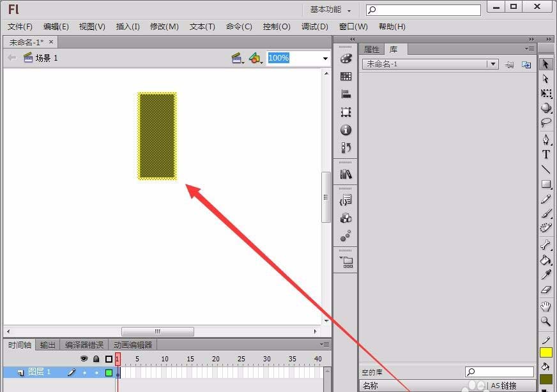Image resolution: width=557 pixels, height=392 pixels.
Task: Open the Motion Presets panel icon
Action: 346,236
